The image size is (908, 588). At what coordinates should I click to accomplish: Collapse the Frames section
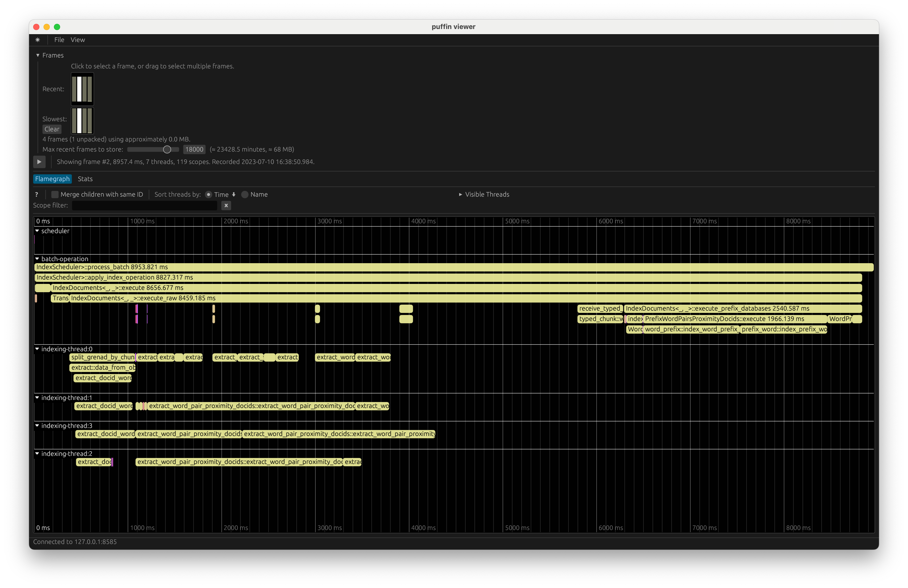point(38,55)
